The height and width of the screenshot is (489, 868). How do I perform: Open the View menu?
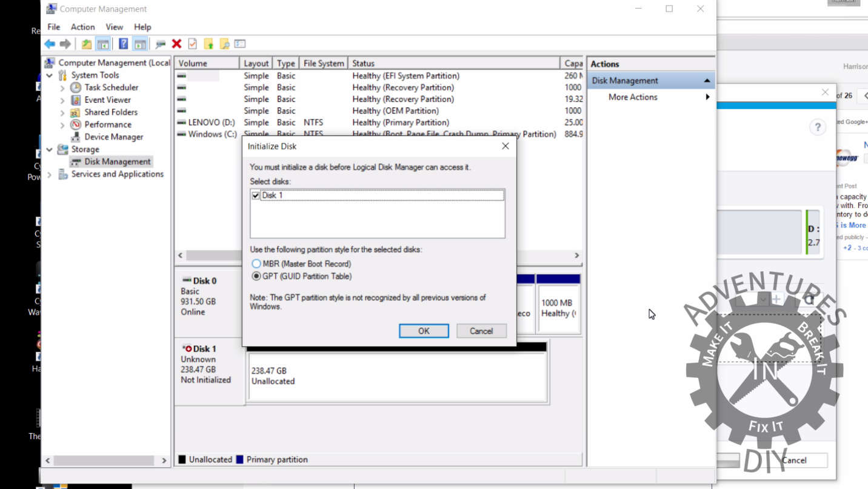coord(114,27)
